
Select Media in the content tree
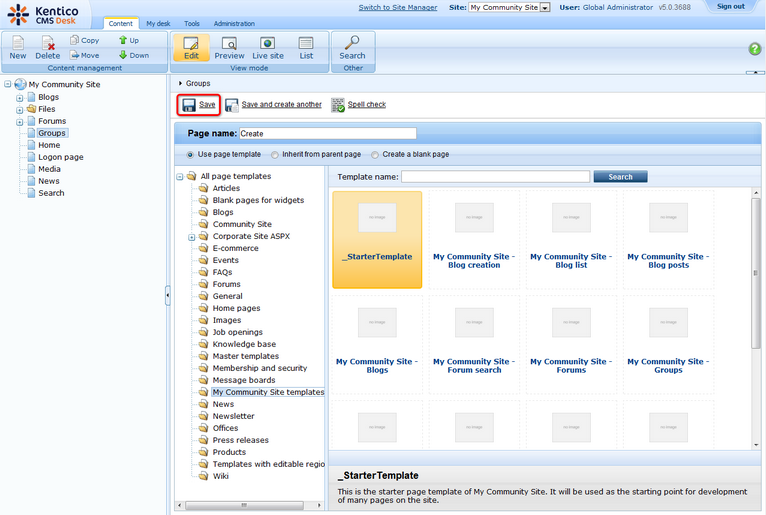49,169
